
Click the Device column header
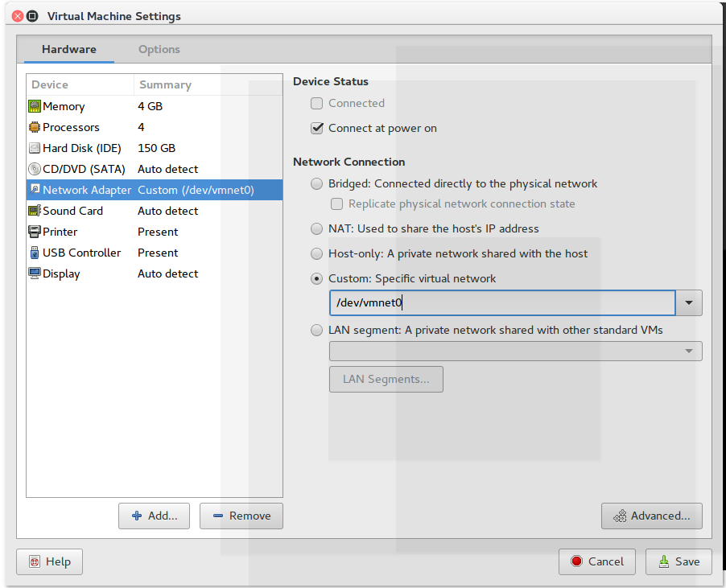pyautogui.click(x=80, y=84)
